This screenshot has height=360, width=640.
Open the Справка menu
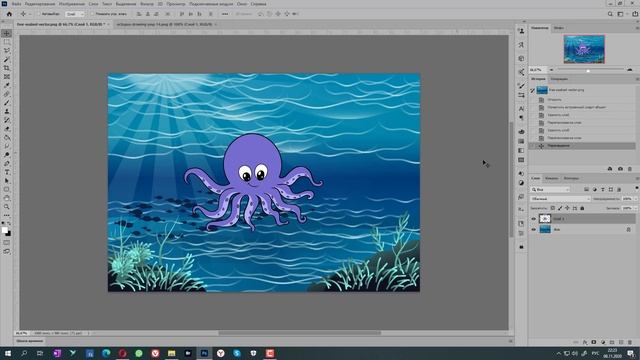coord(258,4)
